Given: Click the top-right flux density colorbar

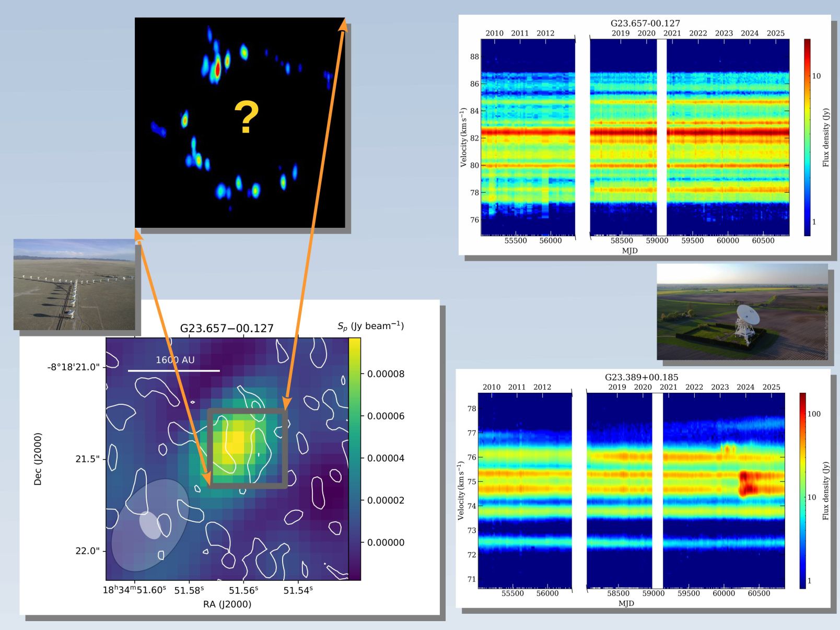Looking at the screenshot, I should click(x=807, y=137).
